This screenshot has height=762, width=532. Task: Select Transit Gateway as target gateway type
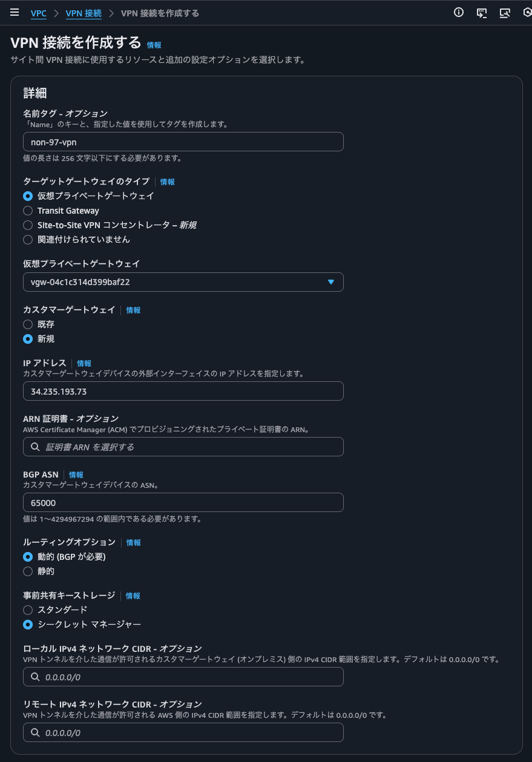coord(27,211)
